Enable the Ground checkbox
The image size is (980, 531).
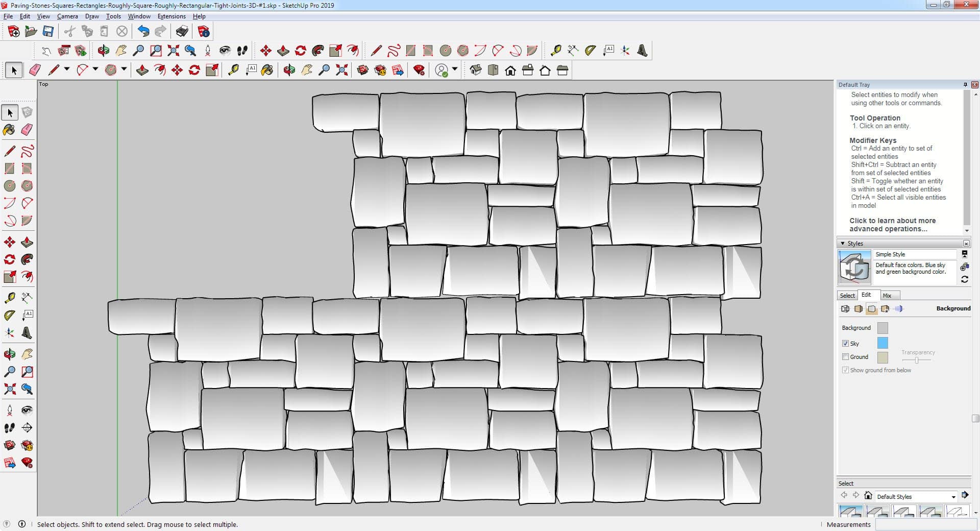845,357
